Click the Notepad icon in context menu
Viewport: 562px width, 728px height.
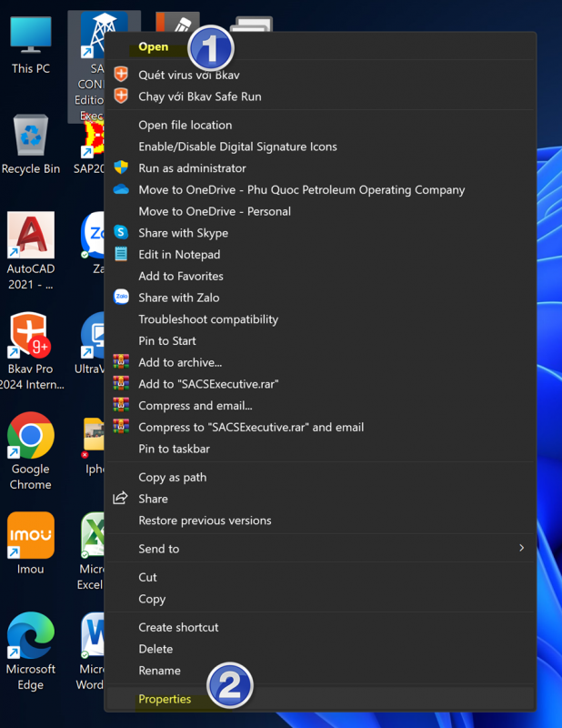[121, 254]
